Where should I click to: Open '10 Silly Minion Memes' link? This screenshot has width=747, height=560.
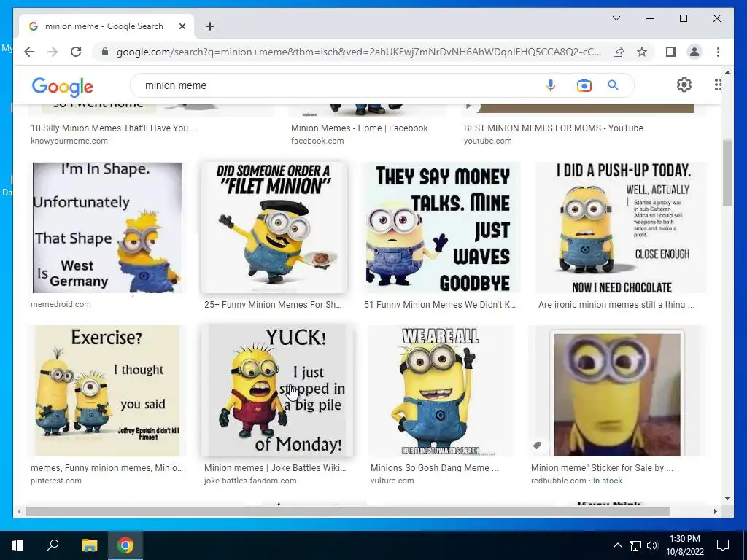coord(114,128)
